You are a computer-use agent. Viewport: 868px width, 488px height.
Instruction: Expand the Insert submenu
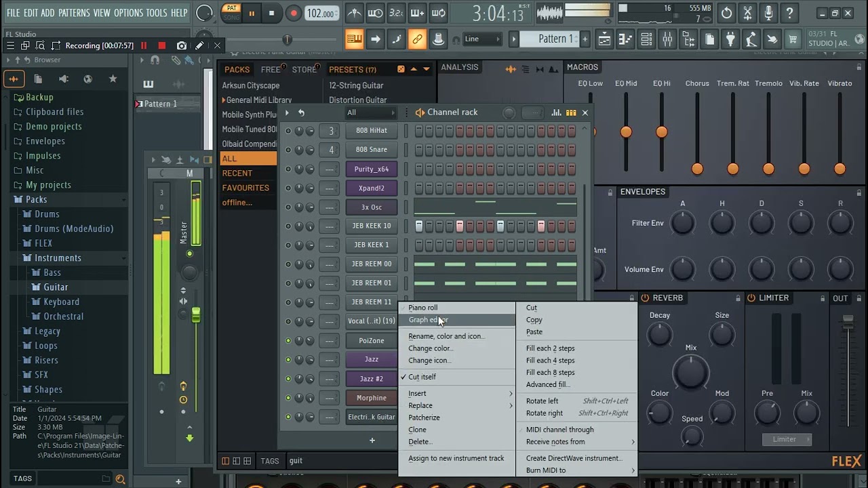tap(456, 394)
